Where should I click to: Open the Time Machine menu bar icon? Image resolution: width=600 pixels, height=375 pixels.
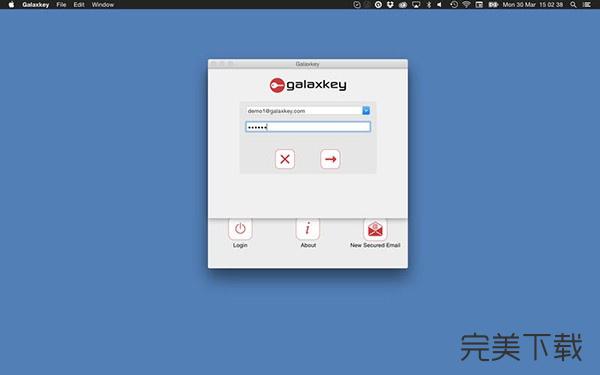tap(454, 5)
